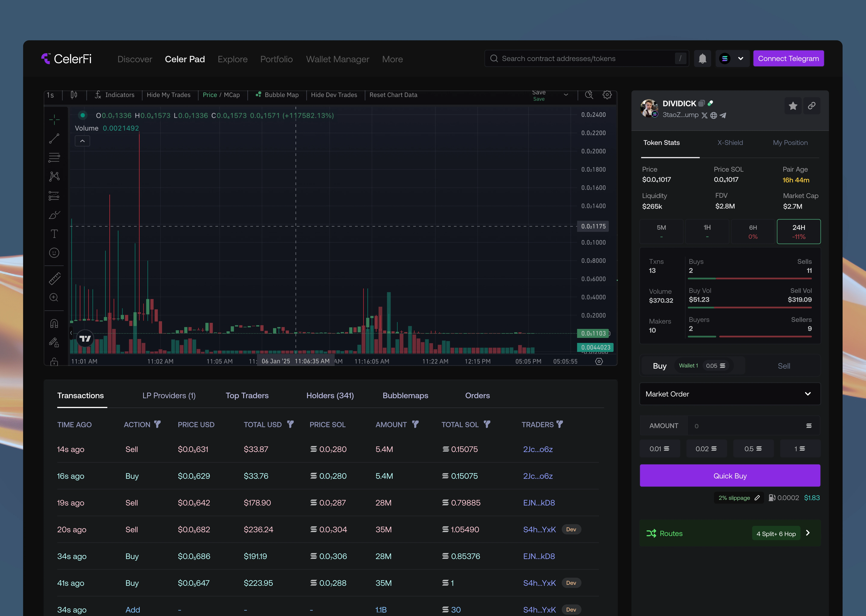Open the Solana chain selector dropdown
The height and width of the screenshot is (616, 866).
click(x=732, y=58)
